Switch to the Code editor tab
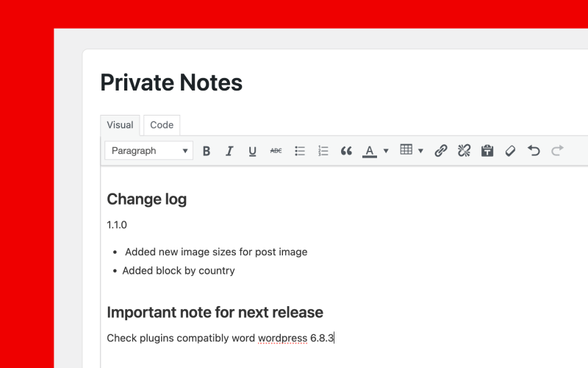588x368 pixels. 162,125
